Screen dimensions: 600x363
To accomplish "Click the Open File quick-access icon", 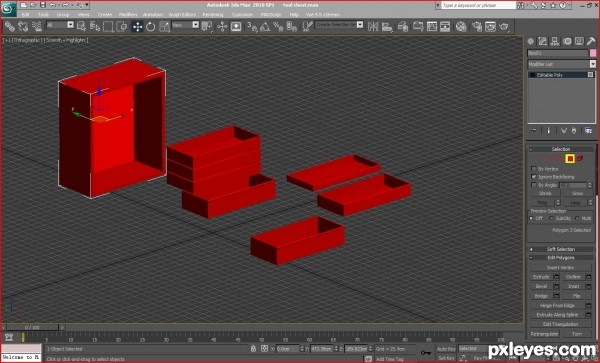I will [34, 5].
